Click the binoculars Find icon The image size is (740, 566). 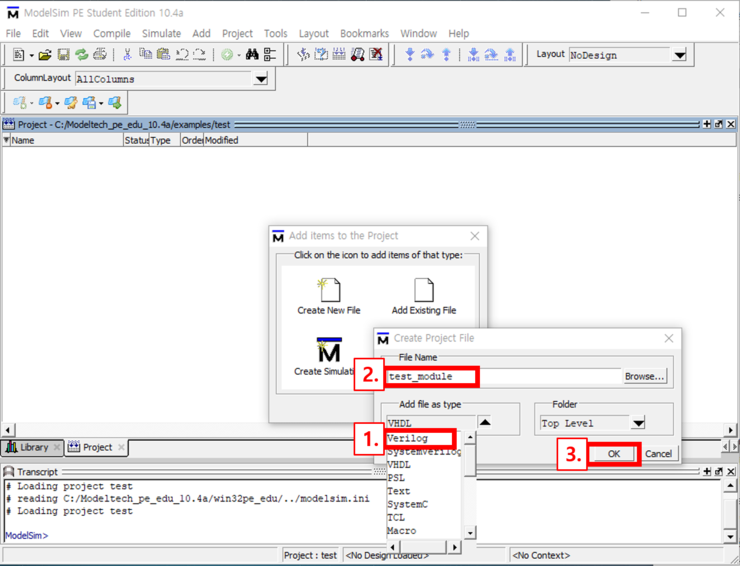(252, 55)
